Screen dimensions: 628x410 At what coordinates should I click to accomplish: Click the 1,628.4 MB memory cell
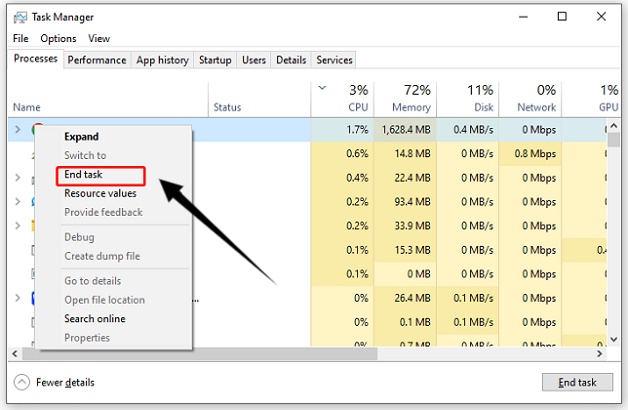(x=405, y=129)
